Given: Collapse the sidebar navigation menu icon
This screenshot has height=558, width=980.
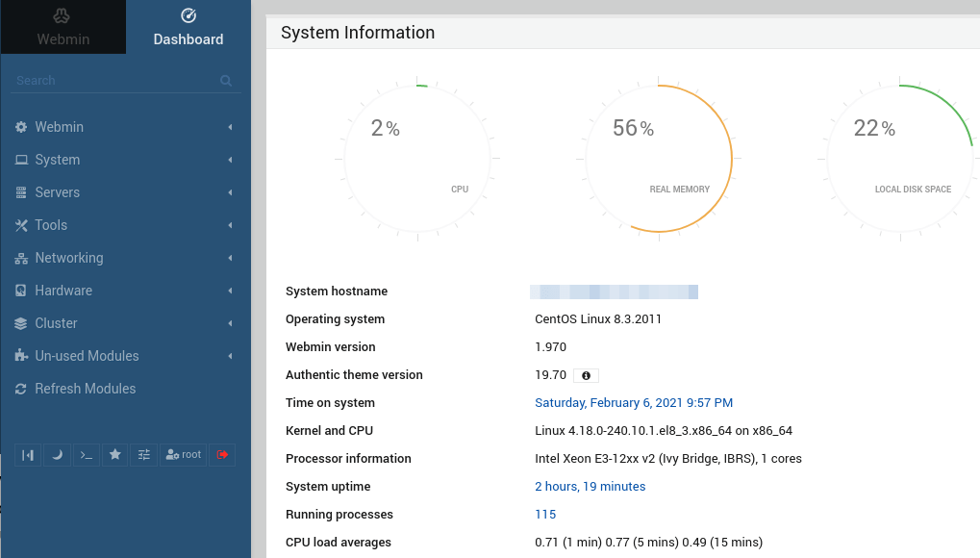Looking at the screenshot, I should [x=28, y=455].
